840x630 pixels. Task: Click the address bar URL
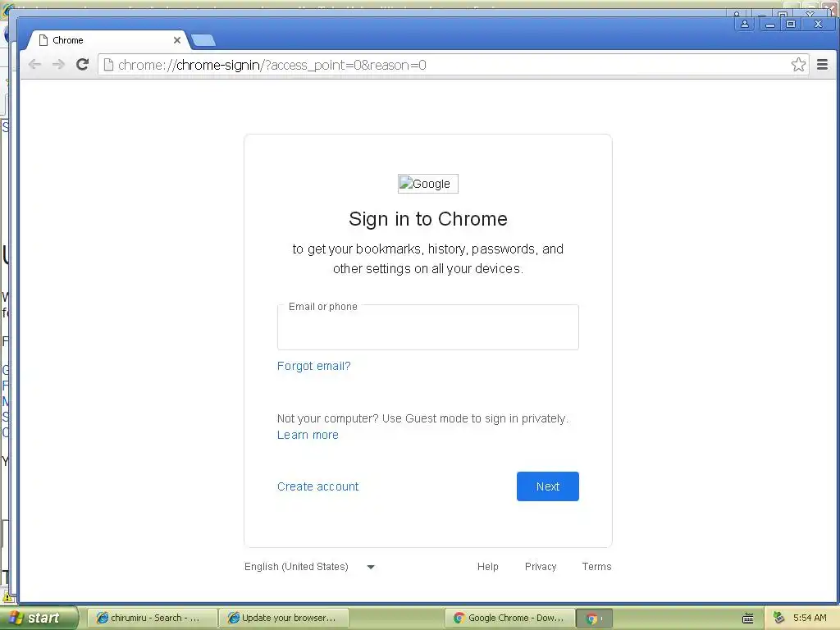coord(272,65)
